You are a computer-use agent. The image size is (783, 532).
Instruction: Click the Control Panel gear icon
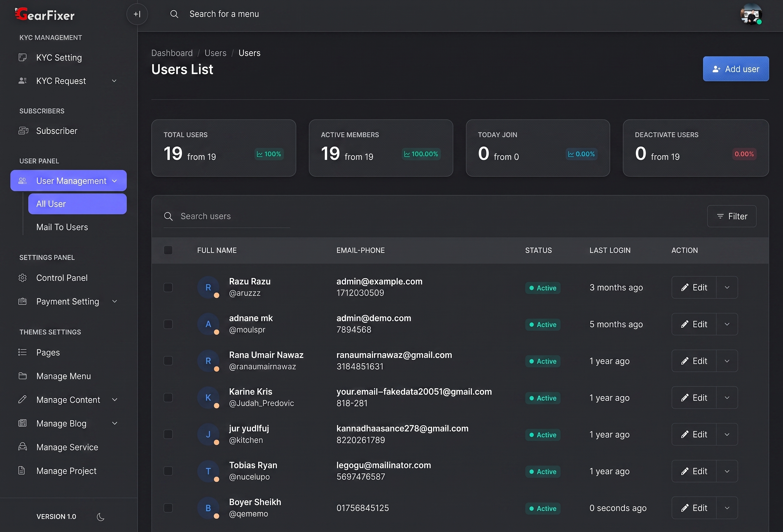[23, 278]
